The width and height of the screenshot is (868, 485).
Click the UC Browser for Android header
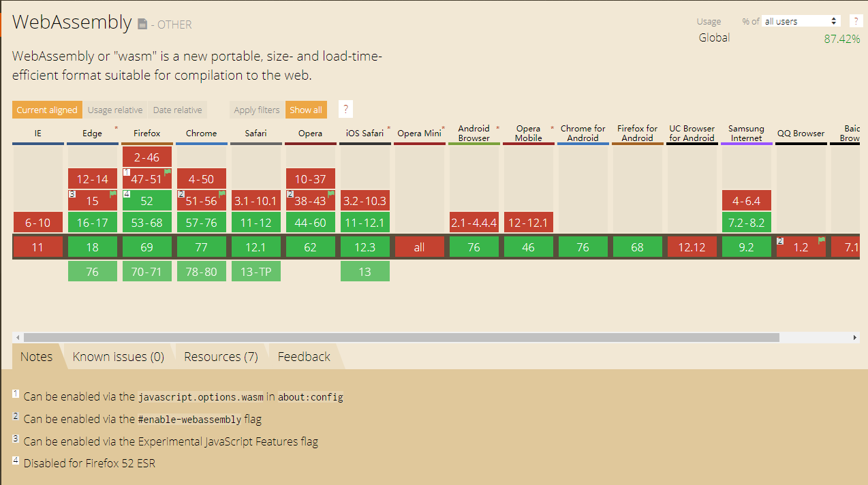(x=692, y=134)
